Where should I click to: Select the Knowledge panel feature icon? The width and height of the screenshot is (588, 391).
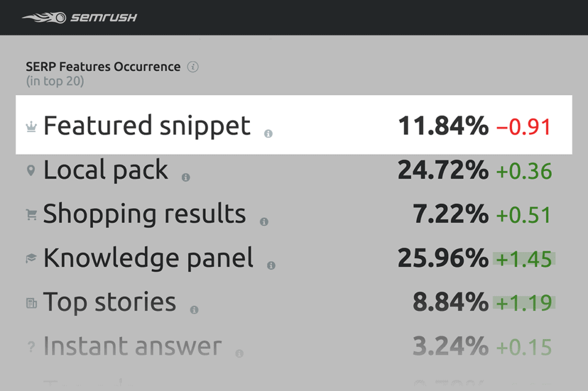(30, 258)
